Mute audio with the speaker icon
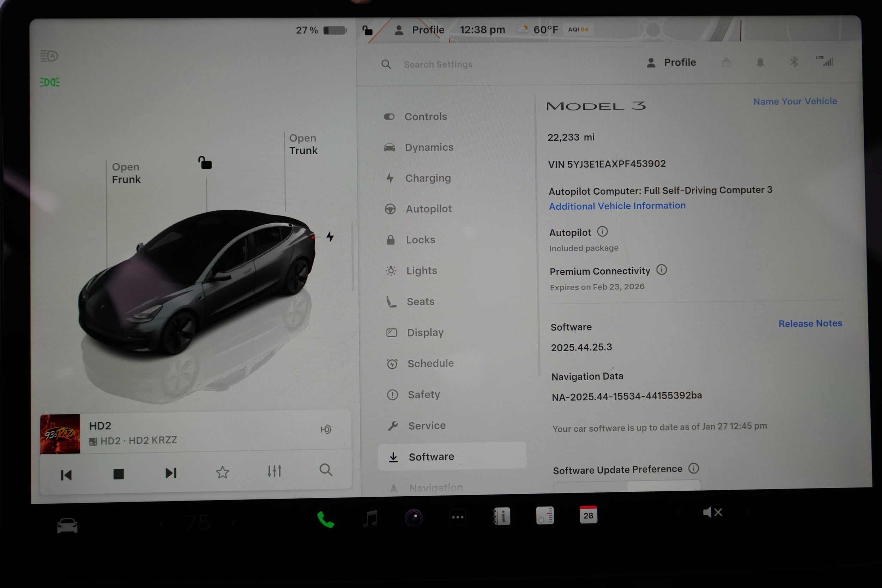 [712, 512]
